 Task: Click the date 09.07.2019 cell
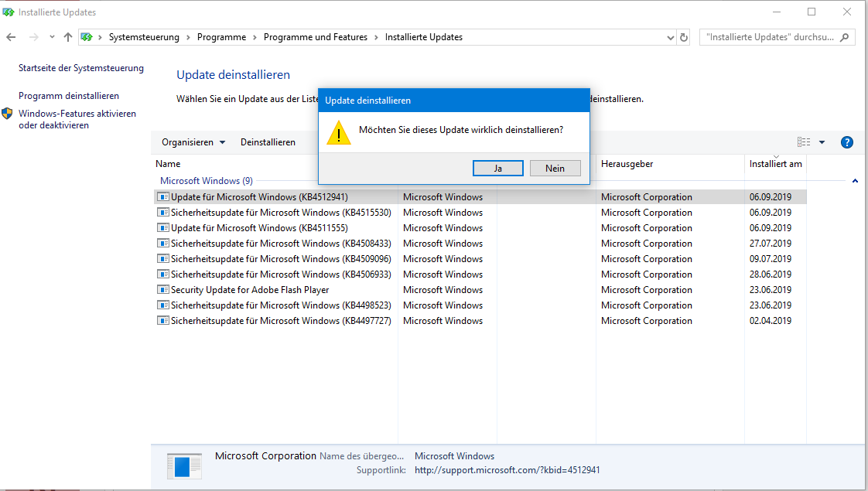tap(771, 259)
